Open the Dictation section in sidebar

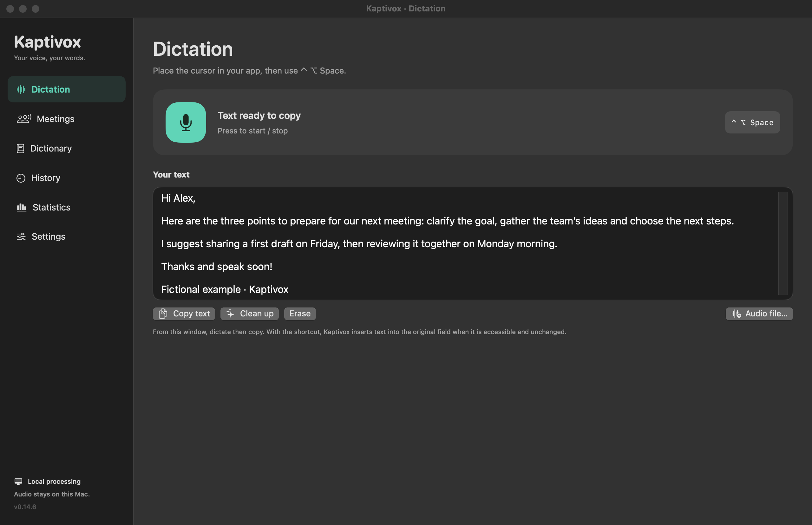[67, 89]
